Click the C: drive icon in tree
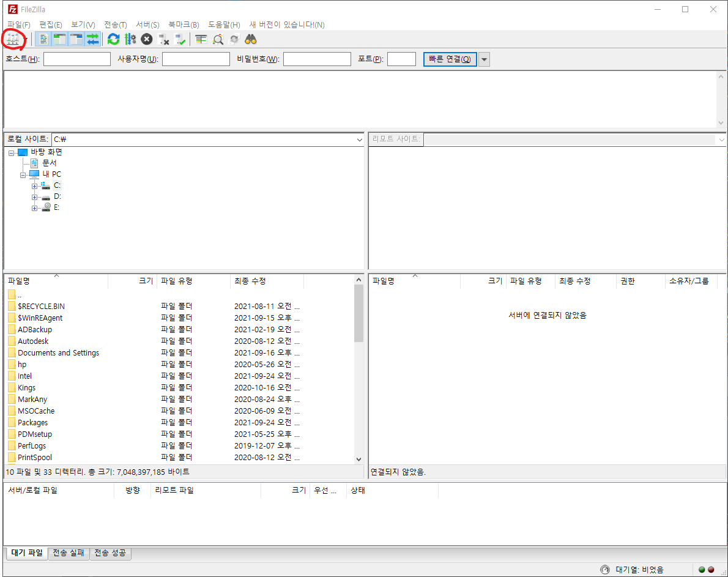Viewport: 728px width, 577px height. [45, 185]
